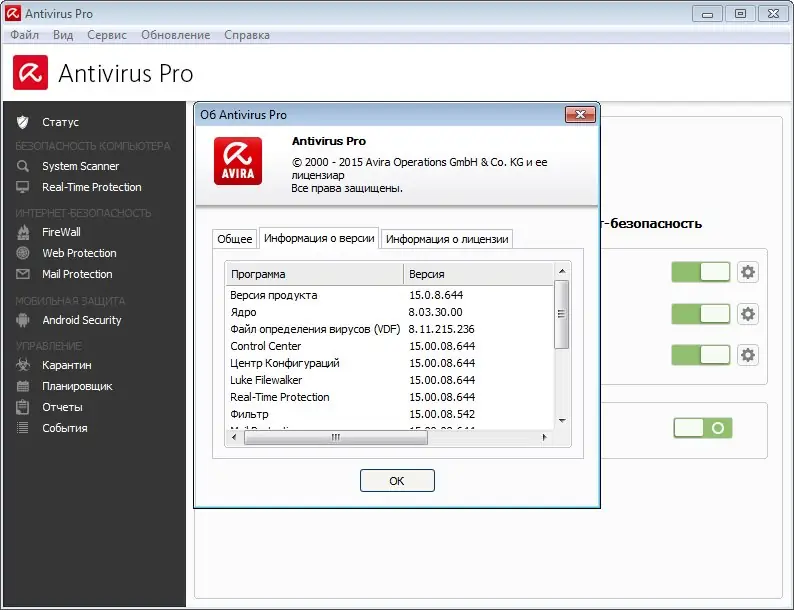Switch off the second green protection toggle
This screenshot has height=610, width=794.
pos(701,314)
